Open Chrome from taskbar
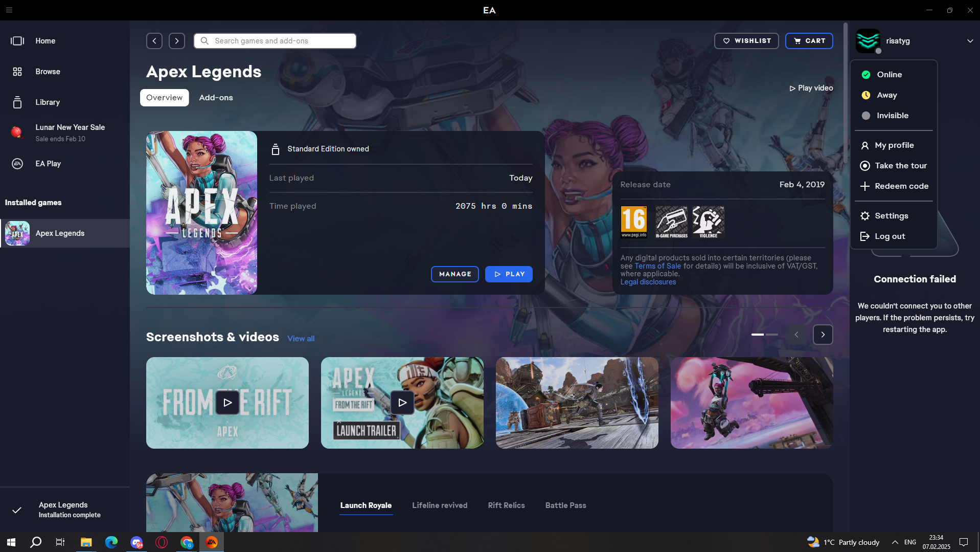Image resolution: width=980 pixels, height=552 pixels. pos(187,542)
